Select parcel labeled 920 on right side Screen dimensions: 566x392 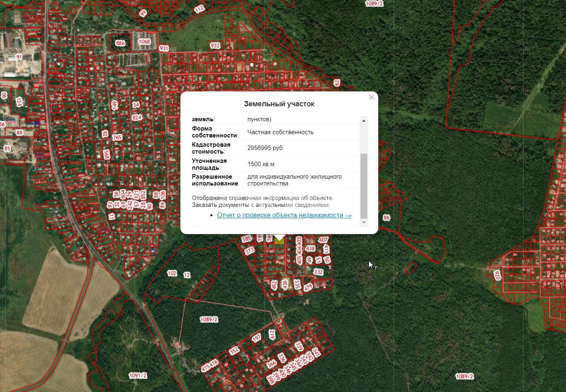(x=497, y=275)
